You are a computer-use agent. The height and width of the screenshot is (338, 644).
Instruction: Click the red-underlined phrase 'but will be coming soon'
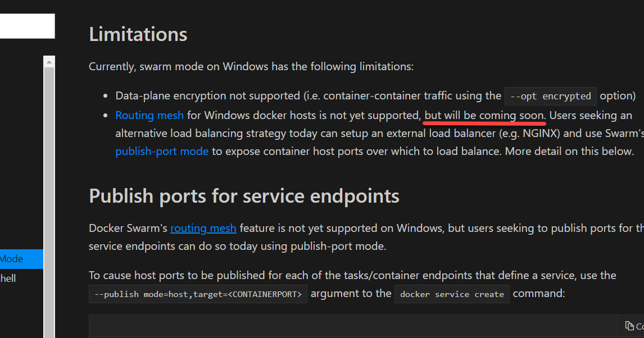point(484,115)
